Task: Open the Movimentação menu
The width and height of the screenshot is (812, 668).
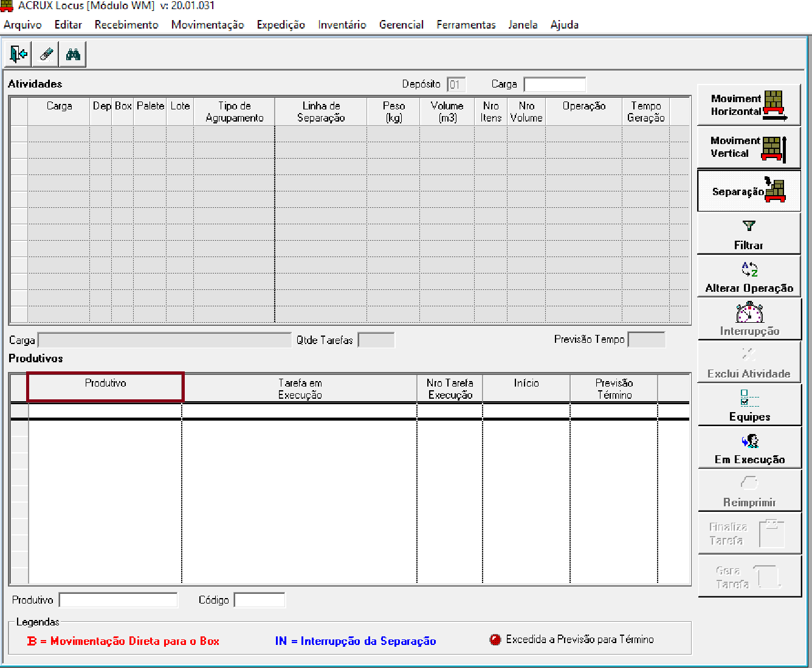Action: click(x=207, y=25)
